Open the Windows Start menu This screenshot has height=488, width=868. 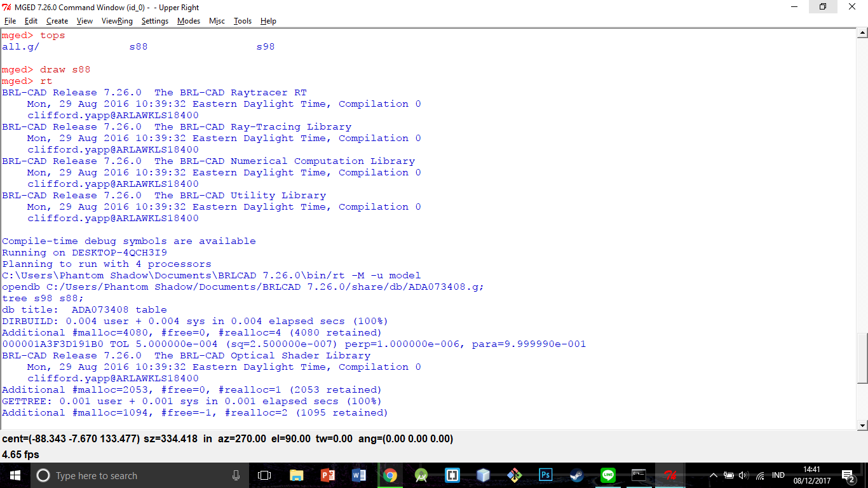(15, 475)
